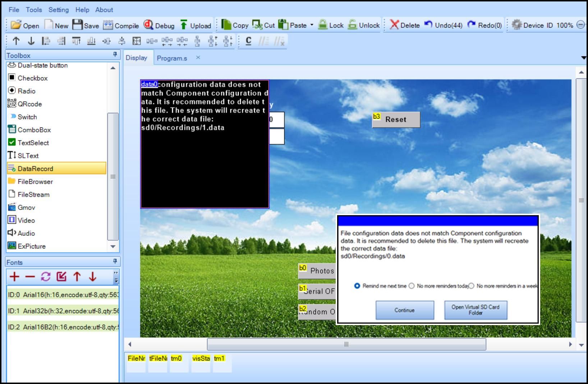Click Open Virtual SD Card Folder
The image size is (588, 384).
(x=476, y=310)
